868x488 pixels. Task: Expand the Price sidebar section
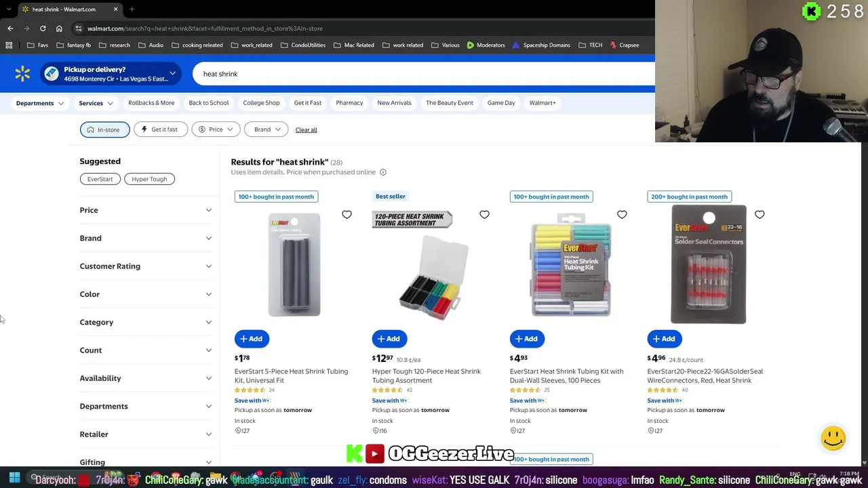(146, 210)
